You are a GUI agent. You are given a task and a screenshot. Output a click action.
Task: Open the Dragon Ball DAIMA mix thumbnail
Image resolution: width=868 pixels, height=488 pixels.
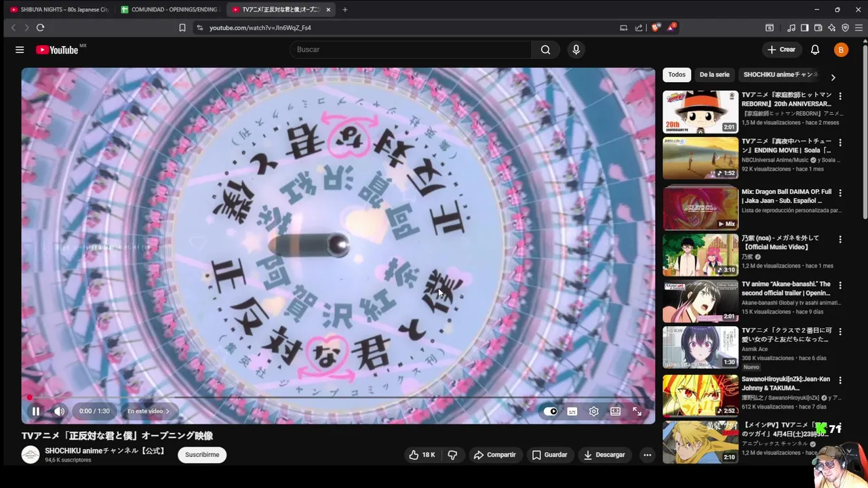[701, 209]
